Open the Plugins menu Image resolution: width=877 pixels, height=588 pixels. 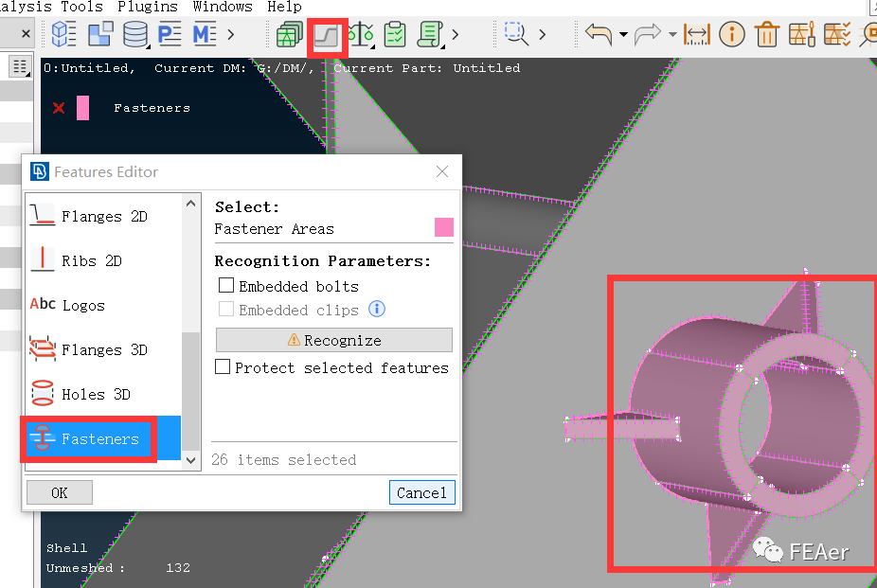click(x=148, y=7)
